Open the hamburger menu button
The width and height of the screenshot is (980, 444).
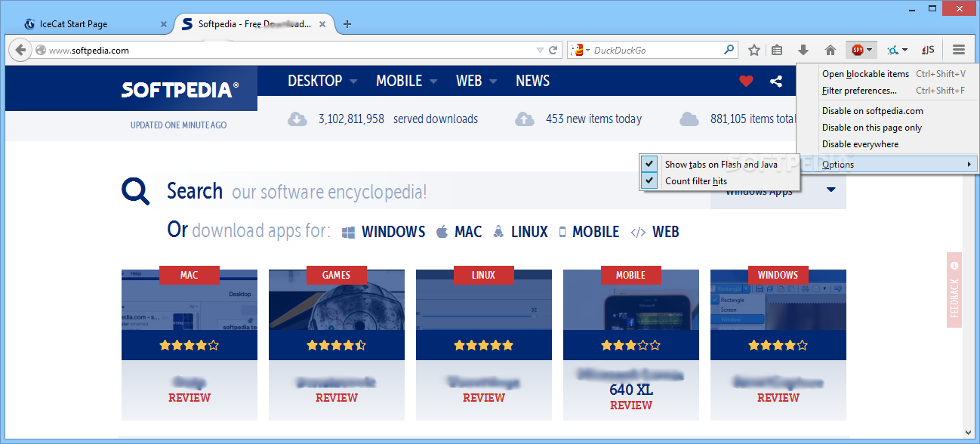click(x=959, y=50)
